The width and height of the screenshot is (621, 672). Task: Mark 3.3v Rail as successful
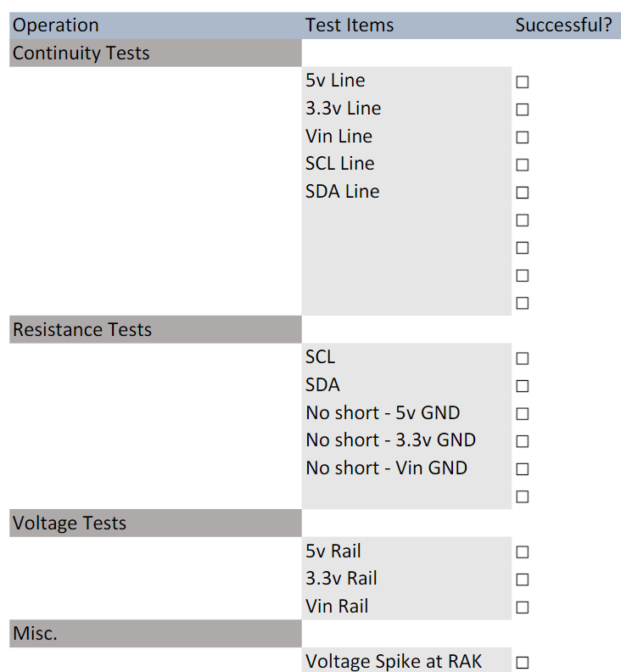coord(522,580)
